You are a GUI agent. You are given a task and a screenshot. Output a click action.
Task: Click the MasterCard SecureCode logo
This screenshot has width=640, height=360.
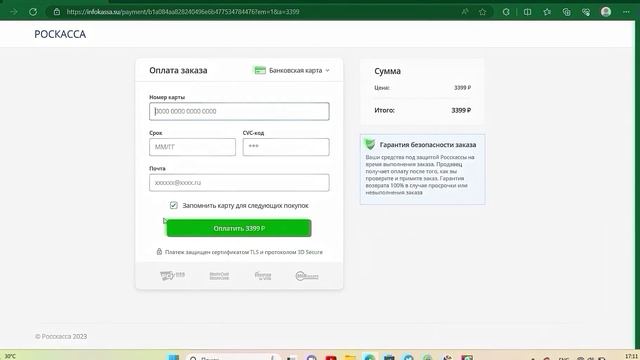click(x=219, y=276)
